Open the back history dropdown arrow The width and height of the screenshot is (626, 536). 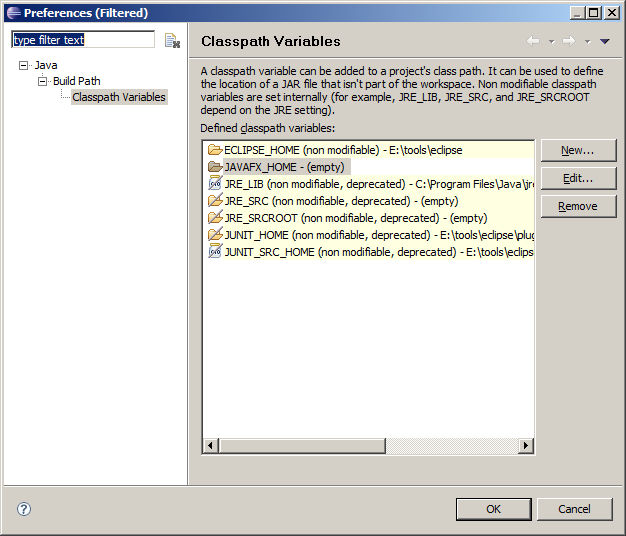(551, 42)
